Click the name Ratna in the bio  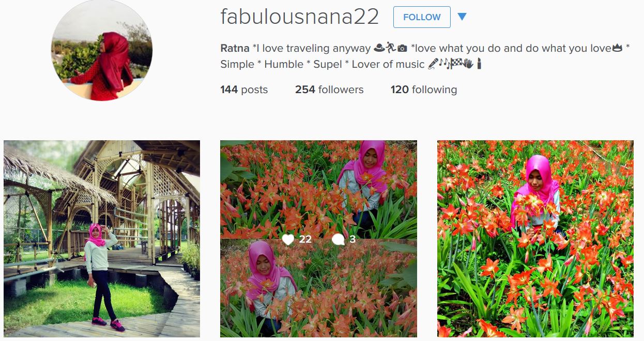[x=235, y=48]
